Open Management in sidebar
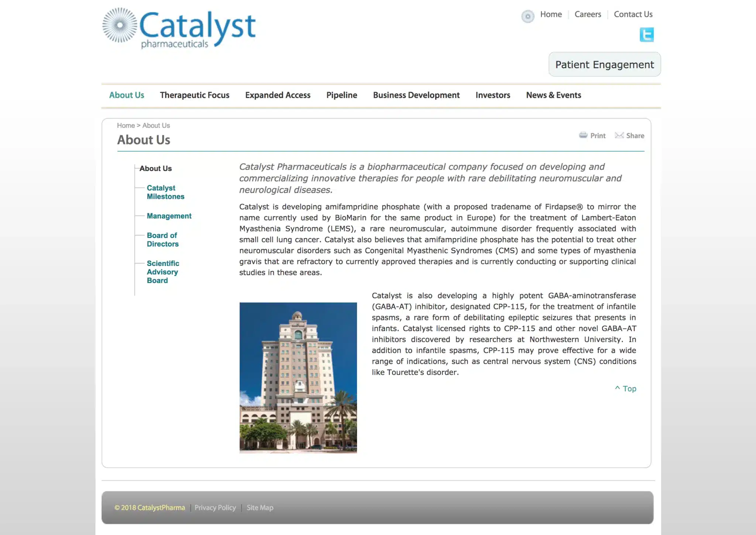The width and height of the screenshot is (756, 535). (x=169, y=216)
